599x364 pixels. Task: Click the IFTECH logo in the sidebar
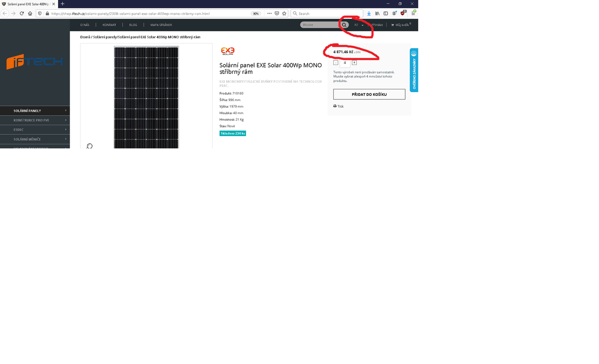(x=35, y=62)
